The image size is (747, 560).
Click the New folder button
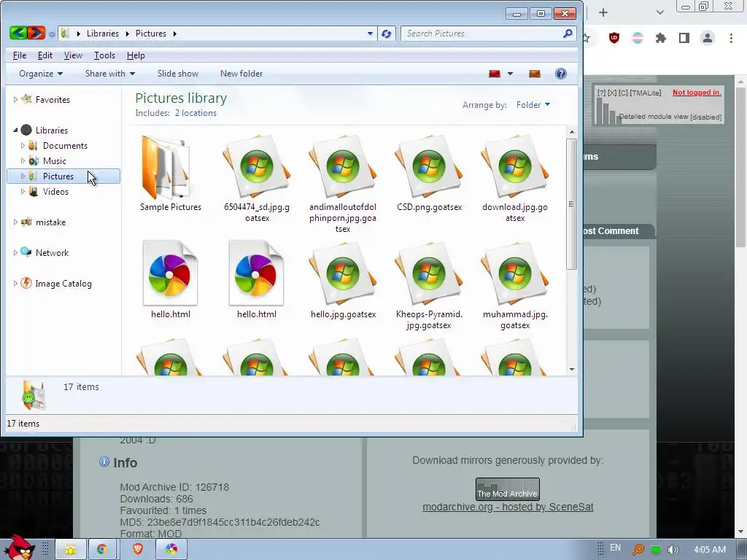[241, 74]
